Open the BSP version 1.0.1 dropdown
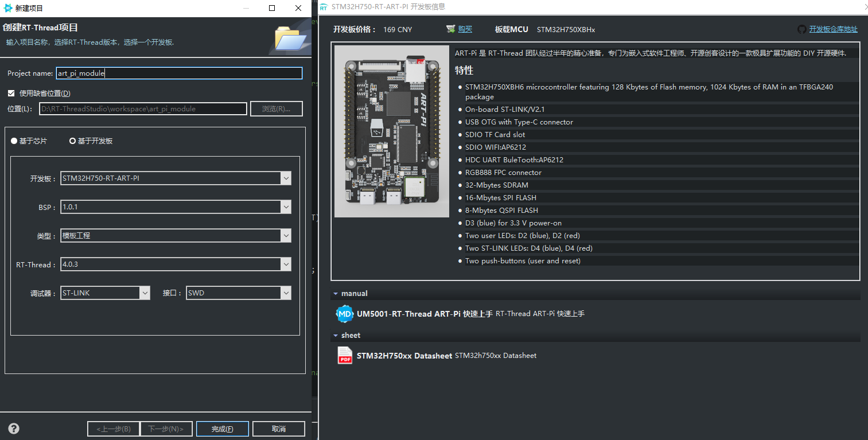This screenshot has width=868, height=440. [176, 207]
